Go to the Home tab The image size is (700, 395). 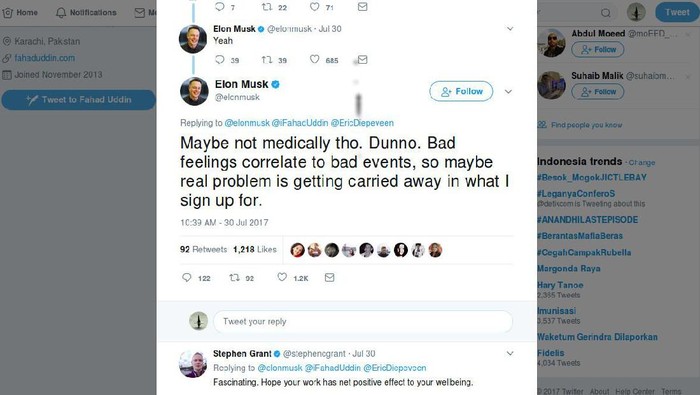[x=20, y=12]
